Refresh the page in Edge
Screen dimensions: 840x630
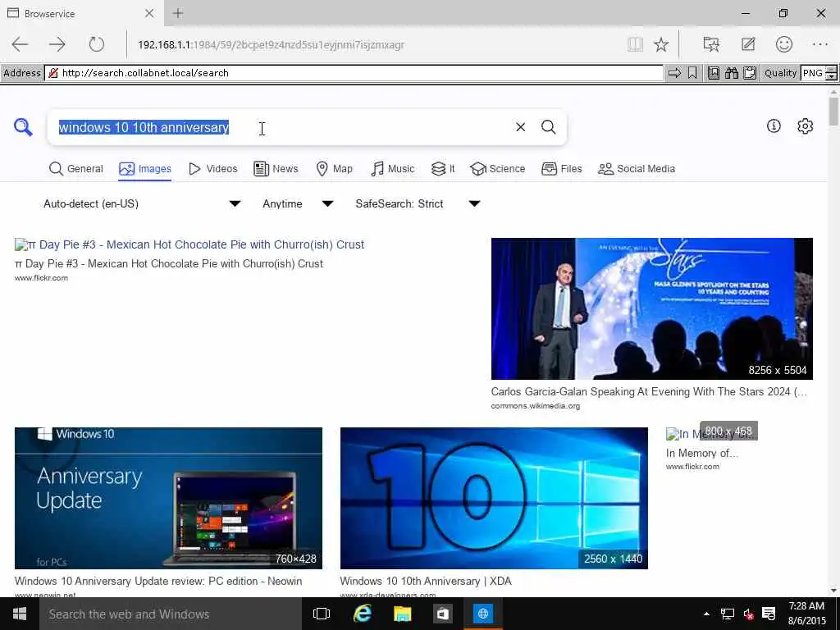[x=97, y=44]
